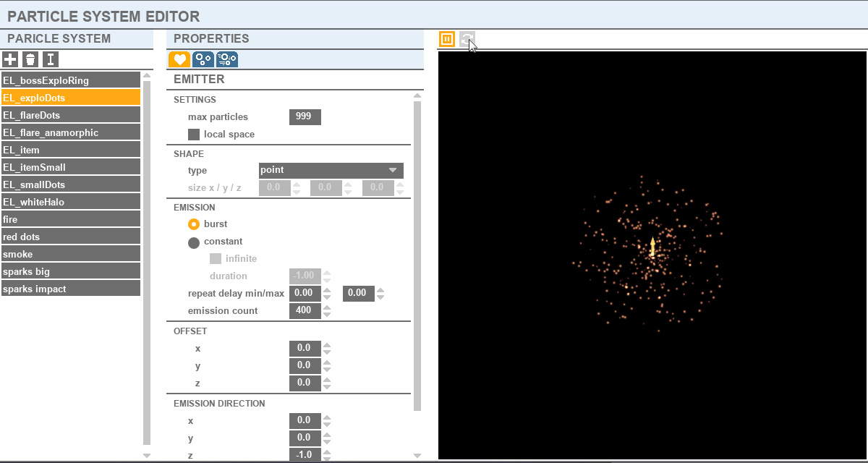Decrease emission direction y with down arrow

pos(327,442)
